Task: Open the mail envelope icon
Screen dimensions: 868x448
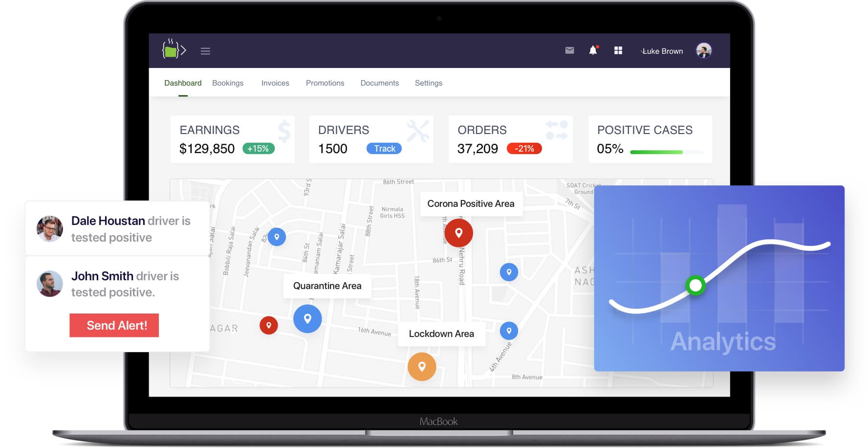Action: coord(569,50)
